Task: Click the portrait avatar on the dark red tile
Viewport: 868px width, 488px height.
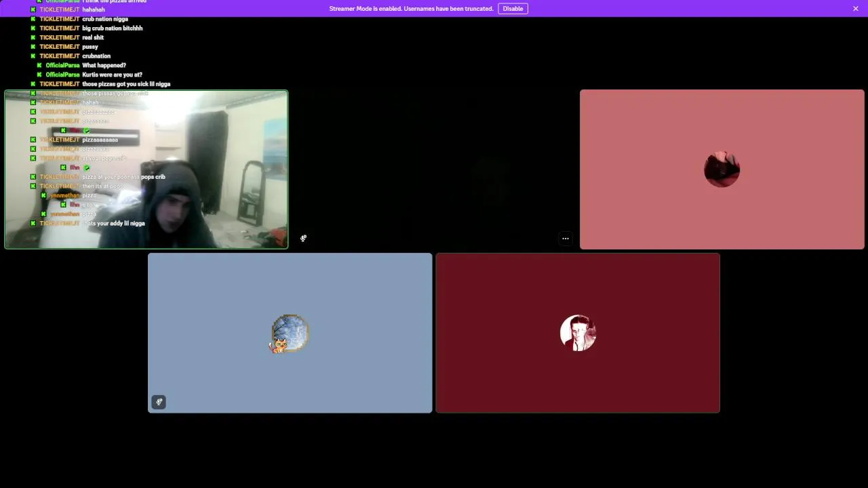Action: tap(578, 333)
